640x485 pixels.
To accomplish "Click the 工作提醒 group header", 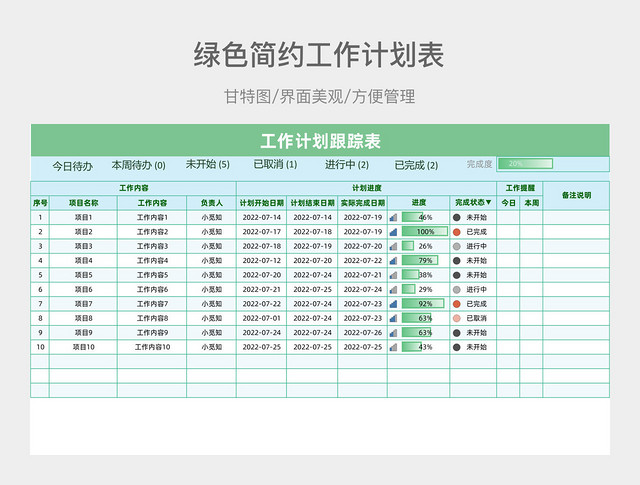I will coord(520,188).
